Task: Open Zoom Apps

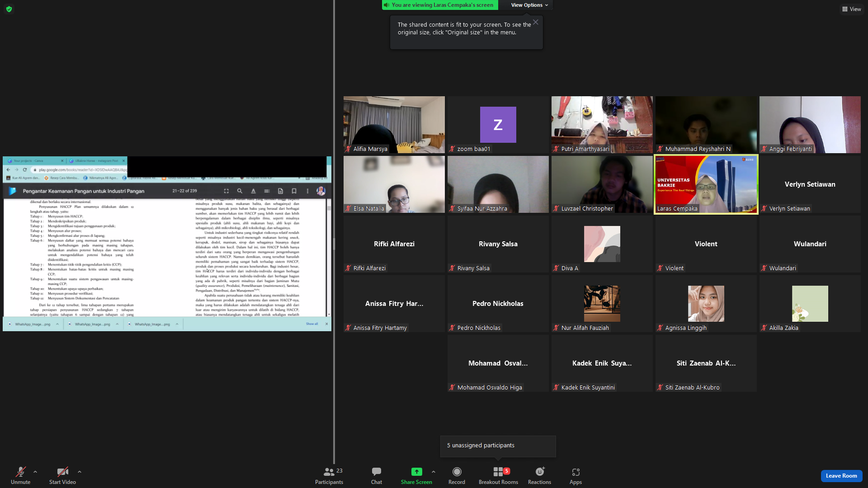Action: pyautogui.click(x=576, y=475)
